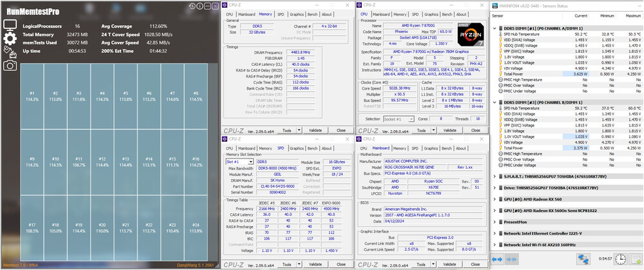Click the HWiNFO network computers icon

582,259
